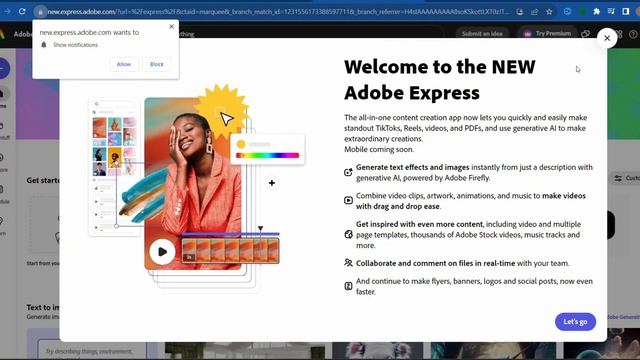The height and width of the screenshot is (360, 640).
Task: Allow notifications from new.express.adobe.com
Action: [x=124, y=64]
